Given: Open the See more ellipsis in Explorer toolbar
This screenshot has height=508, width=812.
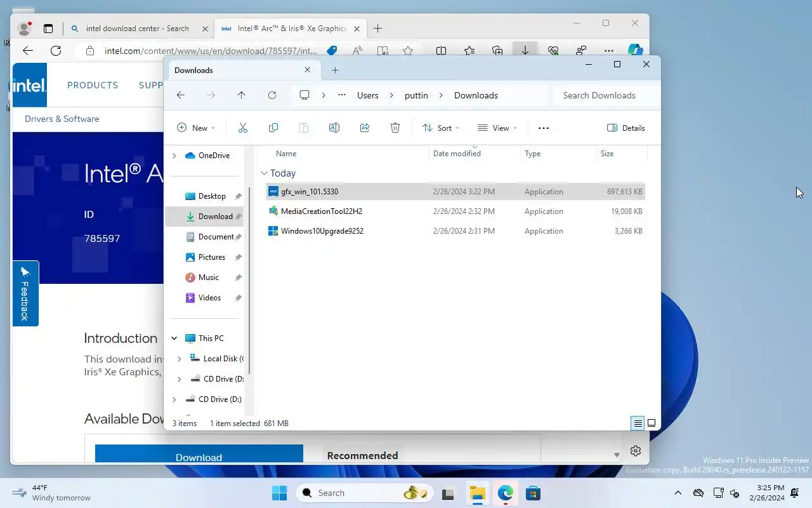Looking at the screenshot, I should point(544,128).
